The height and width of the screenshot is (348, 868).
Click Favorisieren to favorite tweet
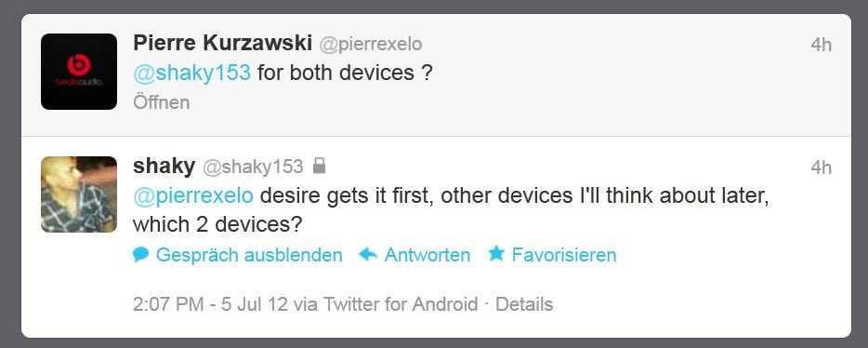click(x=564, y=255)
